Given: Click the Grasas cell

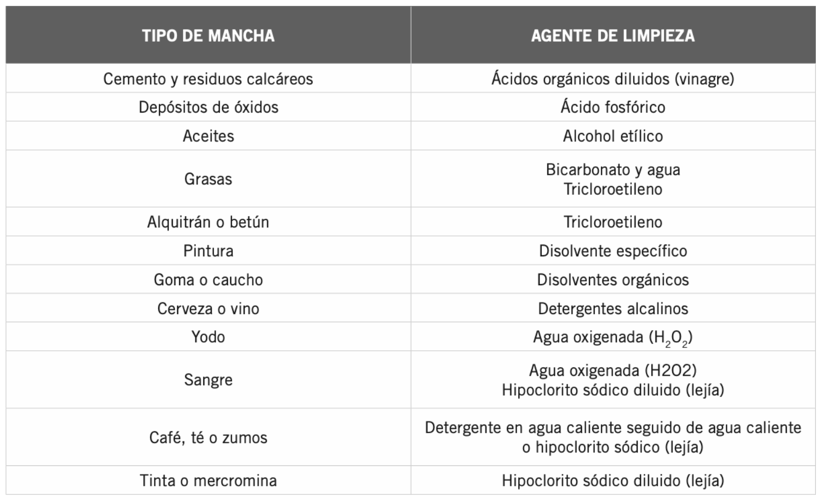Looking at the screenshot, I should click(208, 179).
